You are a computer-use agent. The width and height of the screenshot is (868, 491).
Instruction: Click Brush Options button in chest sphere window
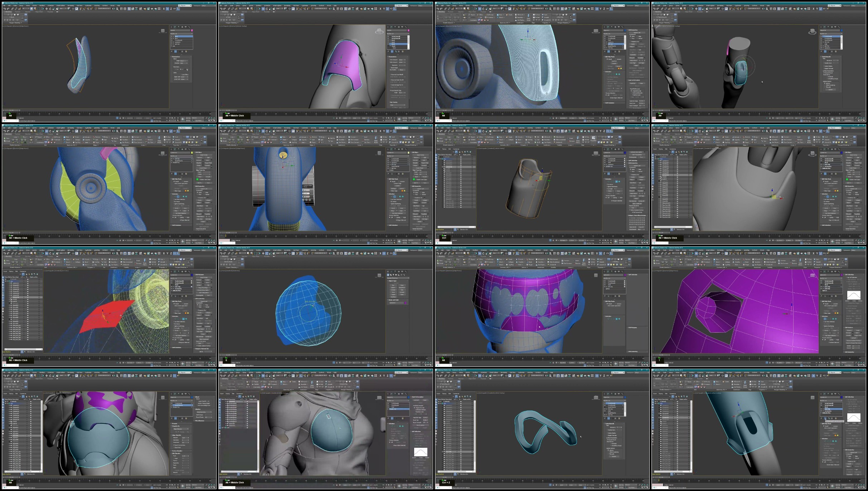coord(421,425)
